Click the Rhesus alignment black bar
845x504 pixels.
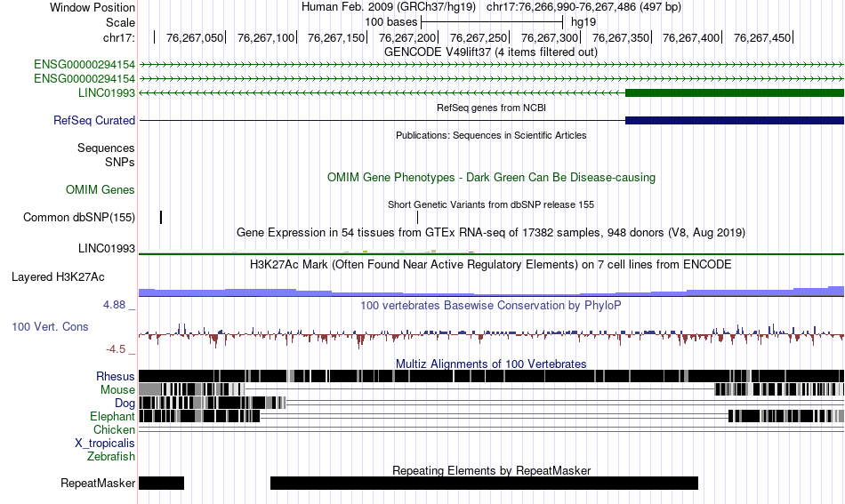(x=491, y=376)
